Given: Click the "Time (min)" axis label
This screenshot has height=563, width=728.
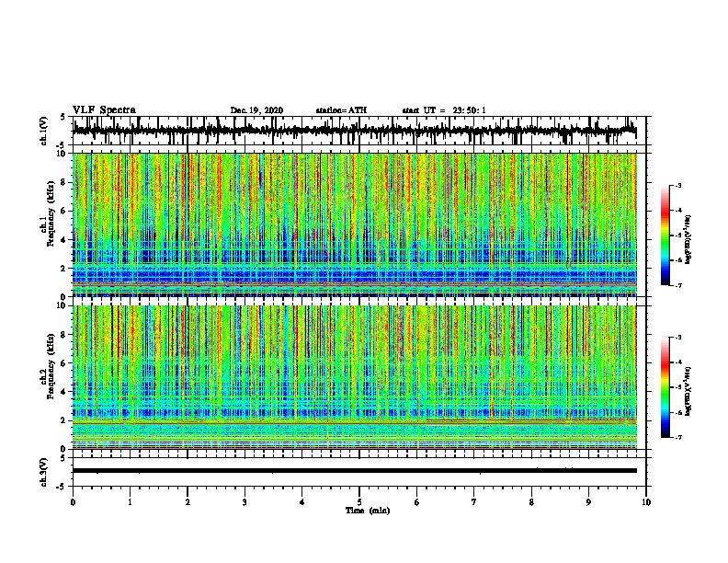Looking at the screenshot, I should (368, 511).
